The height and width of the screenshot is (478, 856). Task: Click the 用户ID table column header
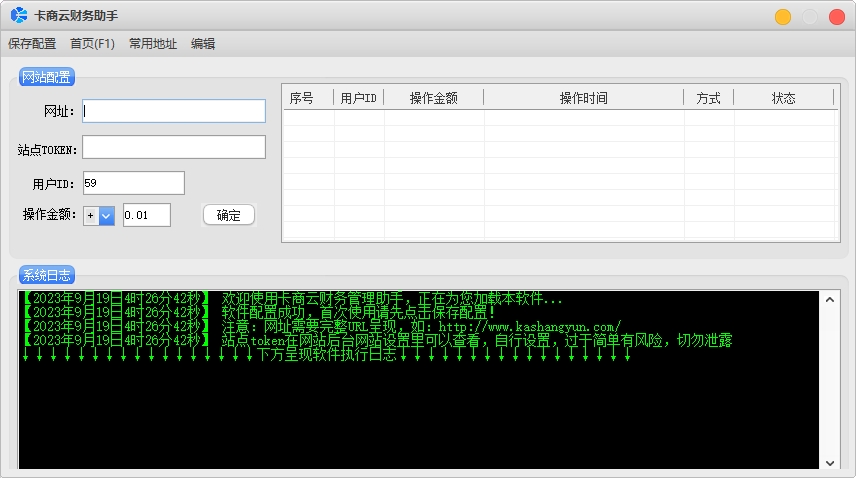tap(359, 98)
